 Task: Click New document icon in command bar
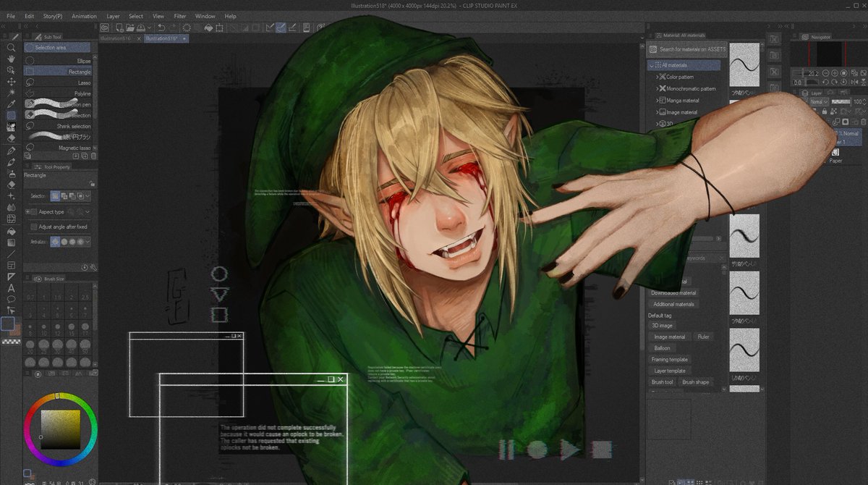(x=118, y=28)
